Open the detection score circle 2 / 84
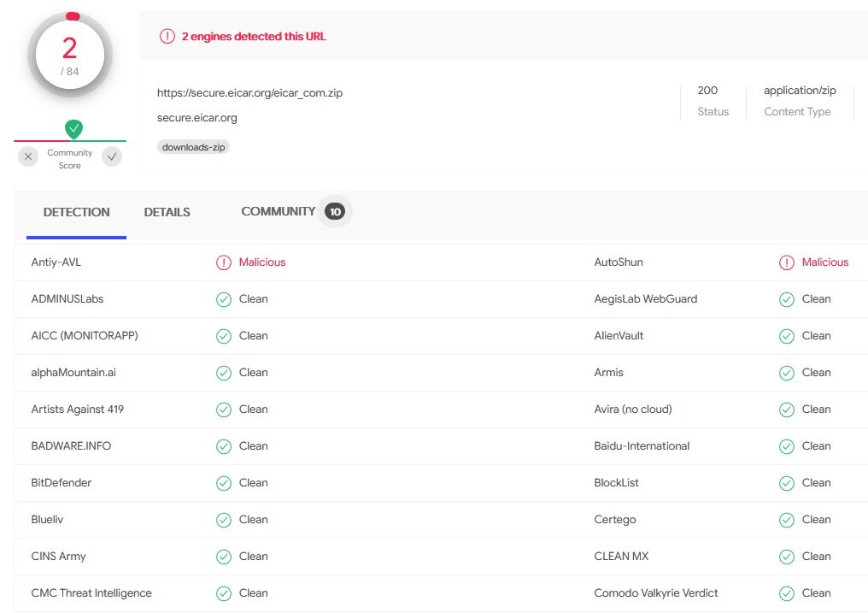Image resolution: width=868 pixels, height=613 pixels. click(70, 56)
